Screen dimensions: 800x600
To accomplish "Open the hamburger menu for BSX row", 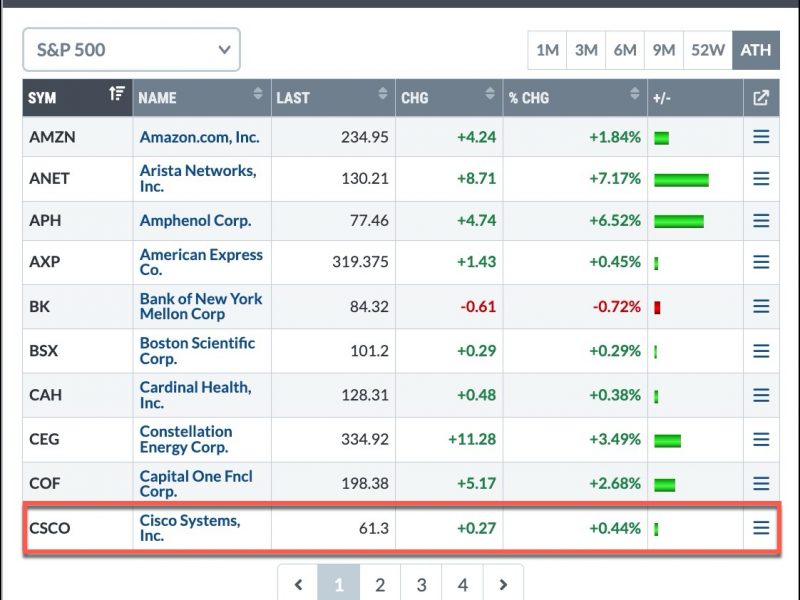I will click(x=761, y=351).
